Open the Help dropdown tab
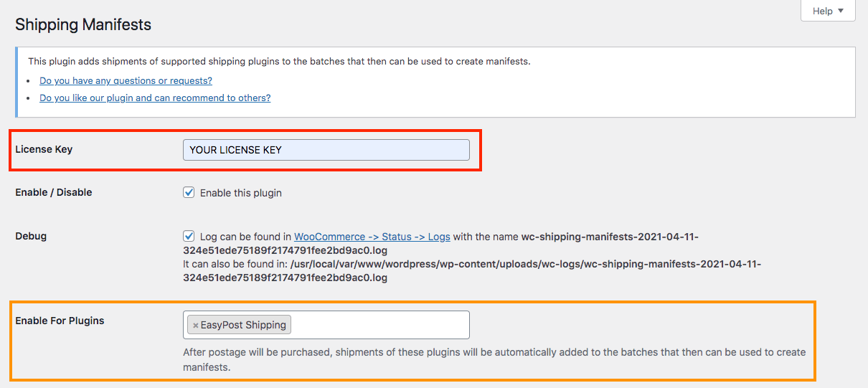The width and height of the screenshot is (868, 388). 827,11
